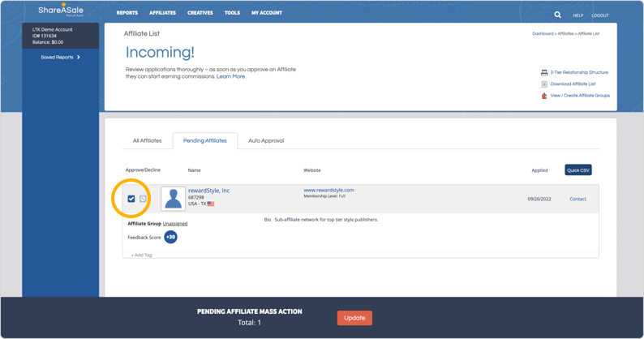This screenshot has width=644, height=339.
Task: Open the rewardStyle, Inc affiliate name
Action: pyautogui.click(x=208, y=191)
